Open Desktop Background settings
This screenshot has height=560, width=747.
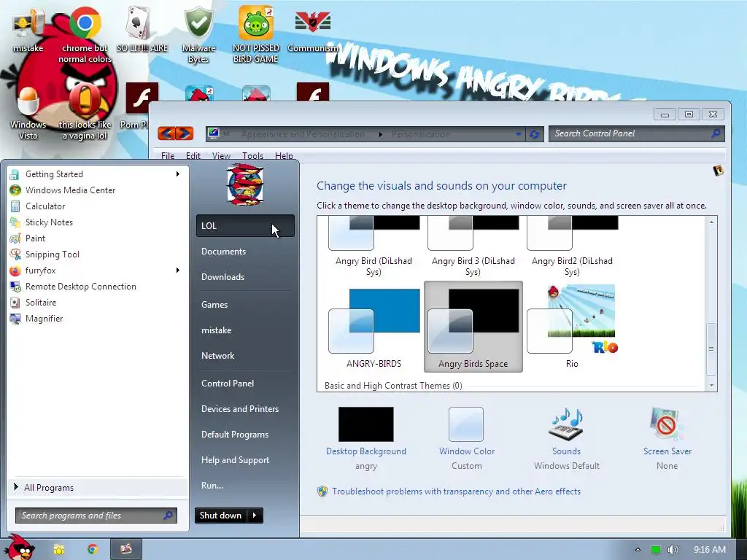[366, 438]
